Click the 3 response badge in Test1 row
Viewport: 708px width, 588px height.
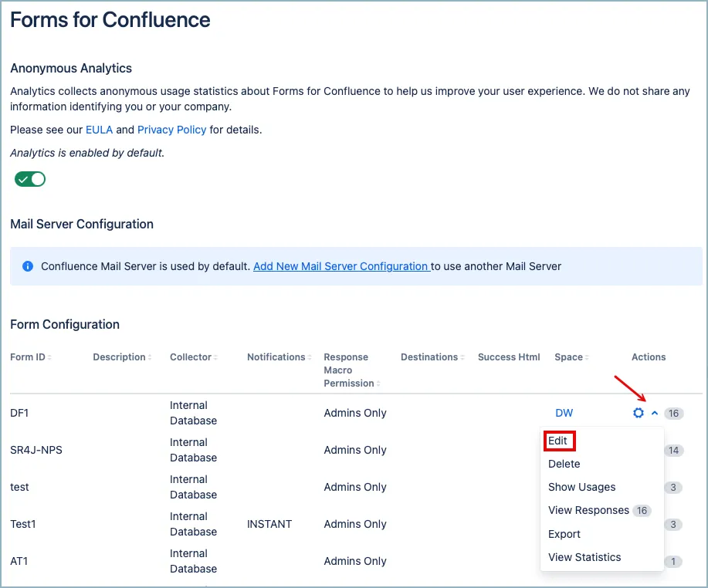tap(673, 525)
